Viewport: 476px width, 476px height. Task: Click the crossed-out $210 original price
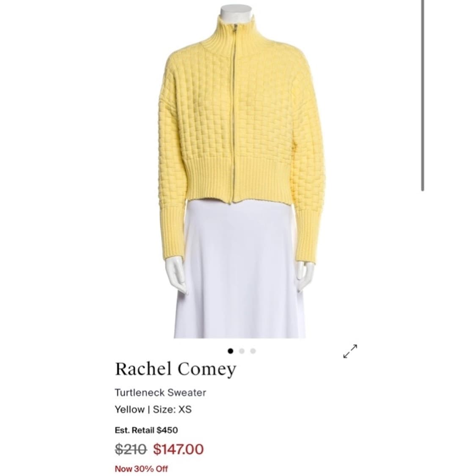tap(131, 449)
